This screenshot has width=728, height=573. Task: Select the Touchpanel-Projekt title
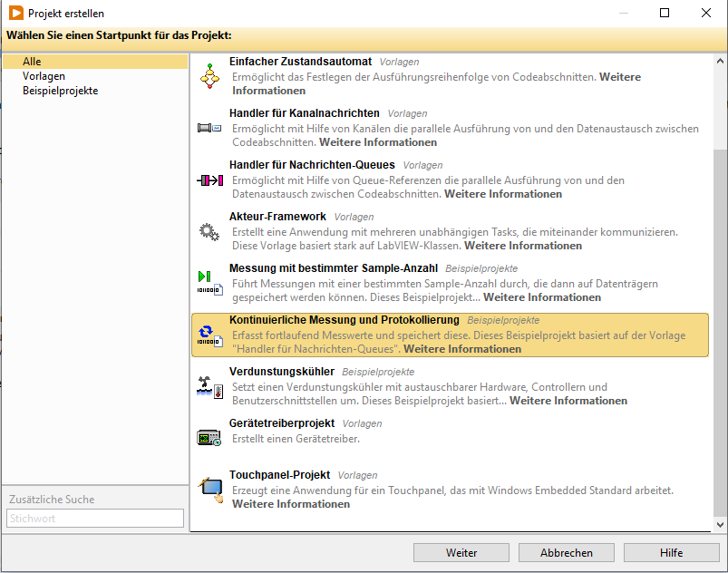[x=279, y=474]
